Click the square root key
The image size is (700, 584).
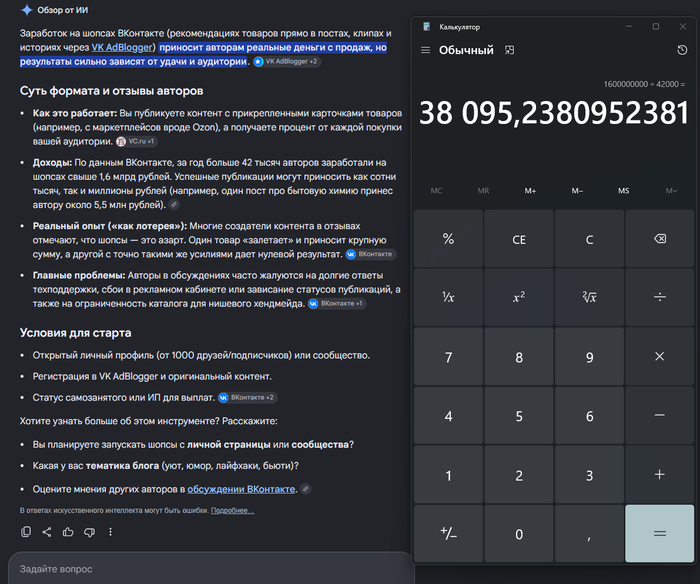tap(589, 297)
